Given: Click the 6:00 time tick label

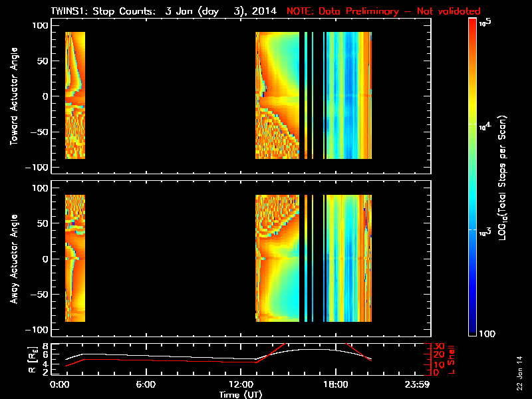Looking at the screenshot, I should pyautogui.click(x=146, y=386).
